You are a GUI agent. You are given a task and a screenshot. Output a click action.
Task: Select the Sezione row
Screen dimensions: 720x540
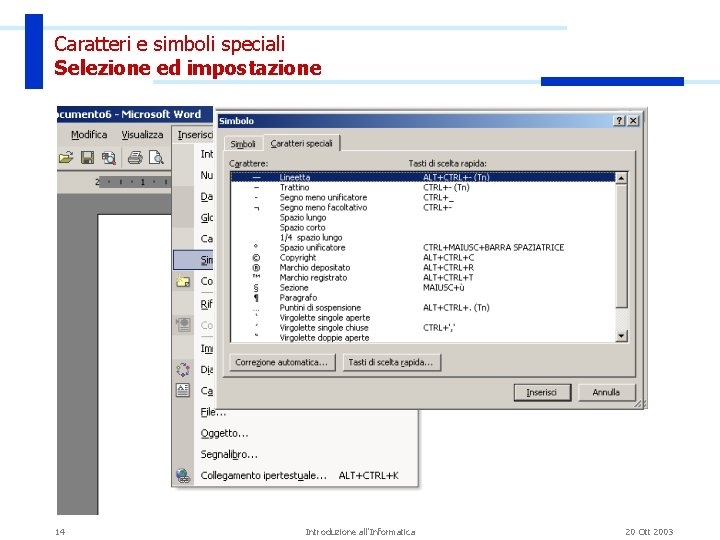click(422, 288)
